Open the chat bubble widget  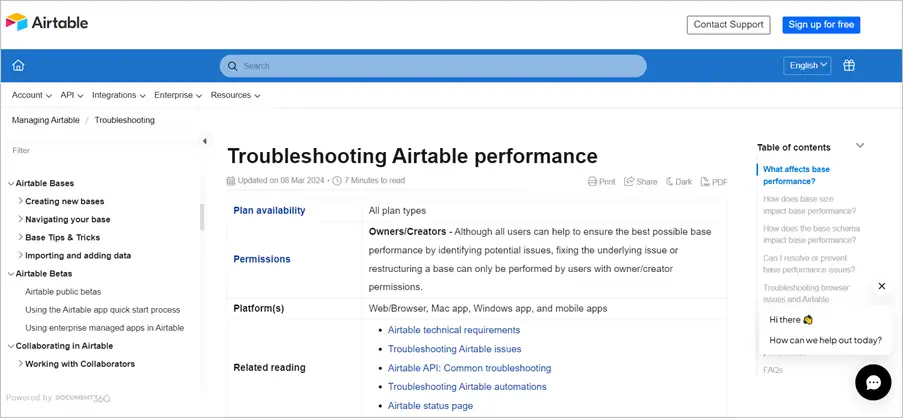click(x=872, y=382)
